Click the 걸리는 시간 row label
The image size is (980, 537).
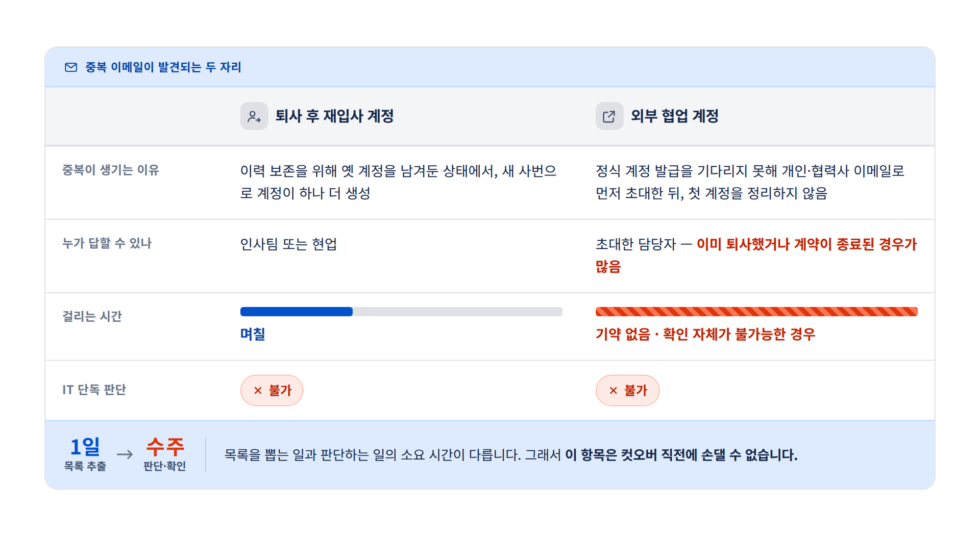pos(92,316)
